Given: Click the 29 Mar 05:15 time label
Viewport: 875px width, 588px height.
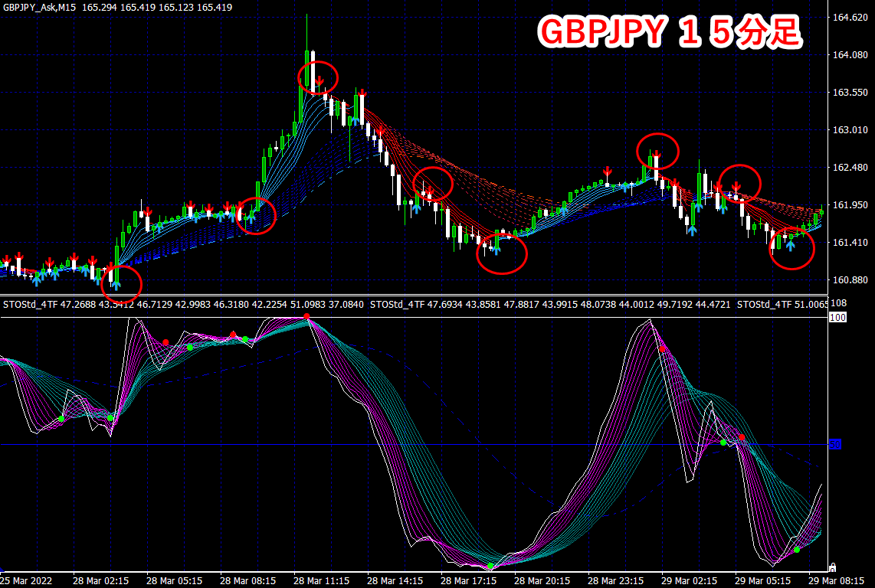Looking at the screenshot, I should (x=763, y=581).
